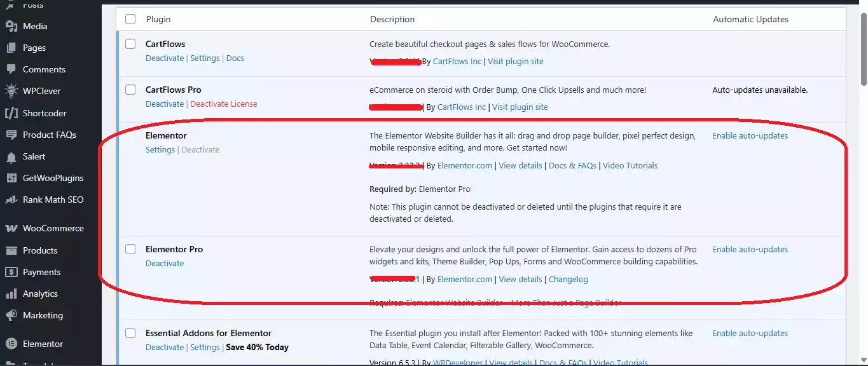Click Save 40% Today link
Screen dimensions: 868x366
pyautogui.click(x=257, y=347)
